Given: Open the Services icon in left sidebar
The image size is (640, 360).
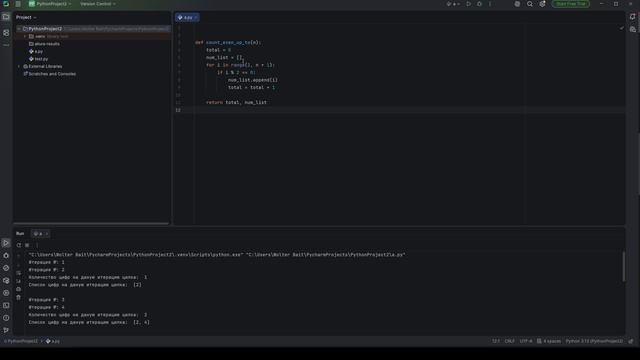Looking at the screenshot, I should [x=6, y=293].
